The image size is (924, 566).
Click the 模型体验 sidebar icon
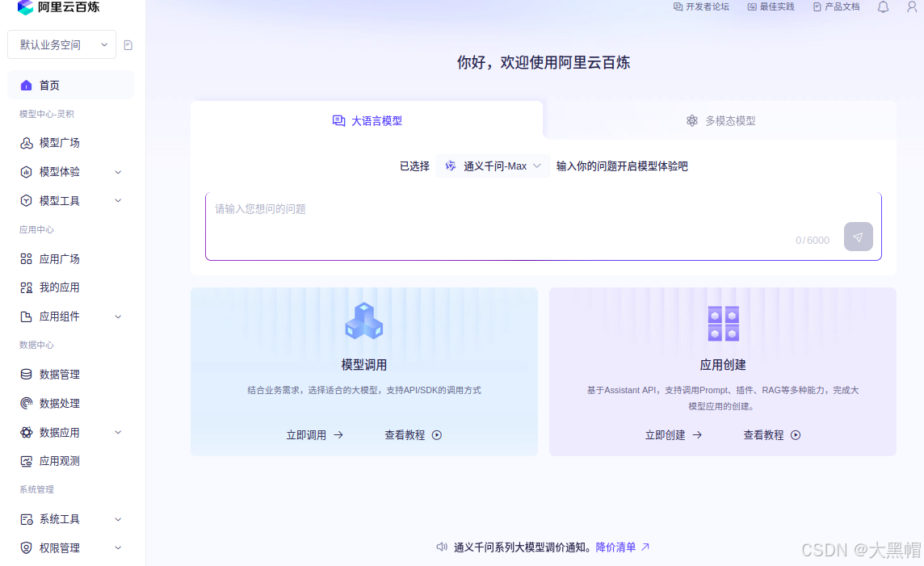[26, 172]
